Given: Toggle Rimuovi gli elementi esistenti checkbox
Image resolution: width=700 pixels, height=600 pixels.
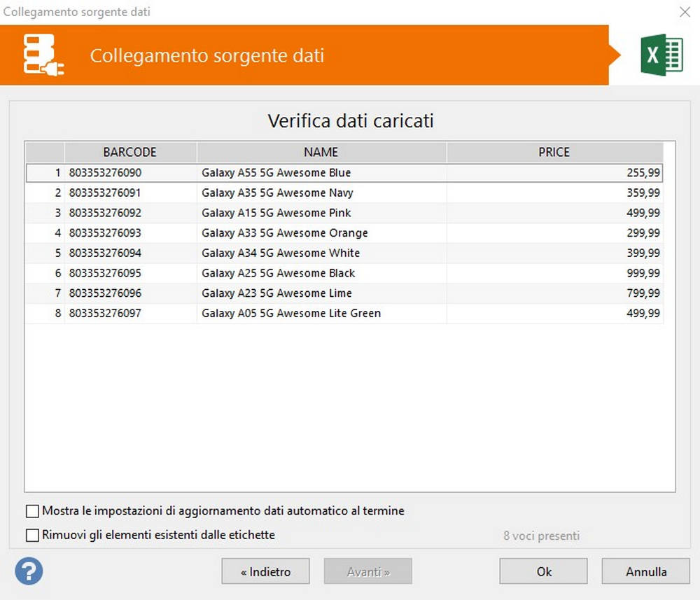Looking at the screenshot, I should click(x=33, y=536).
